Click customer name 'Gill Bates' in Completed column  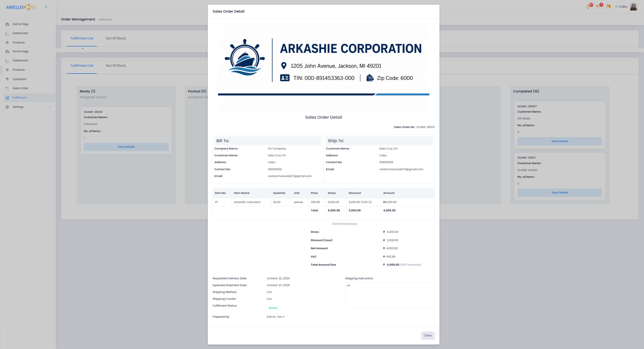(x=524, y=118)
